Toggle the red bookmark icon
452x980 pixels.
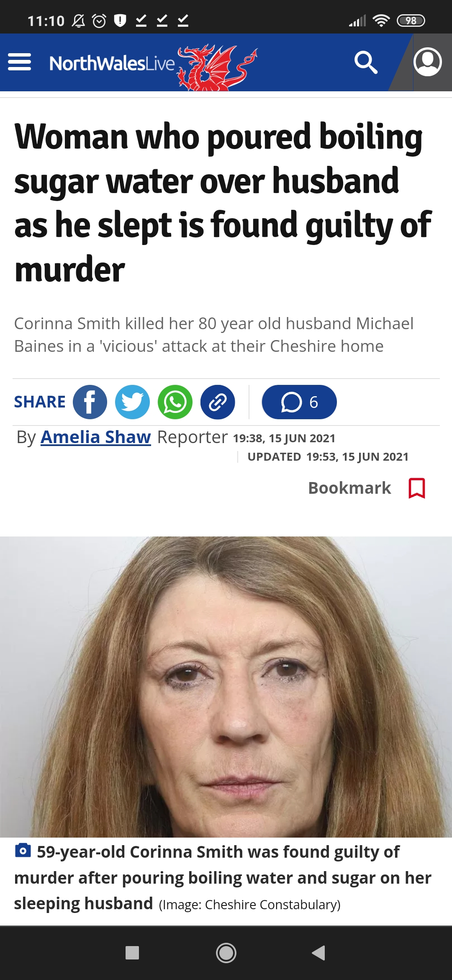(417, 488)
